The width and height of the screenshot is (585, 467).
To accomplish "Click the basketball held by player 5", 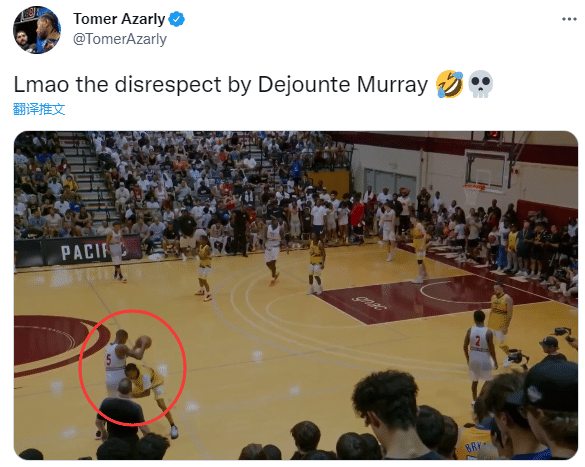I will (143, 342).
